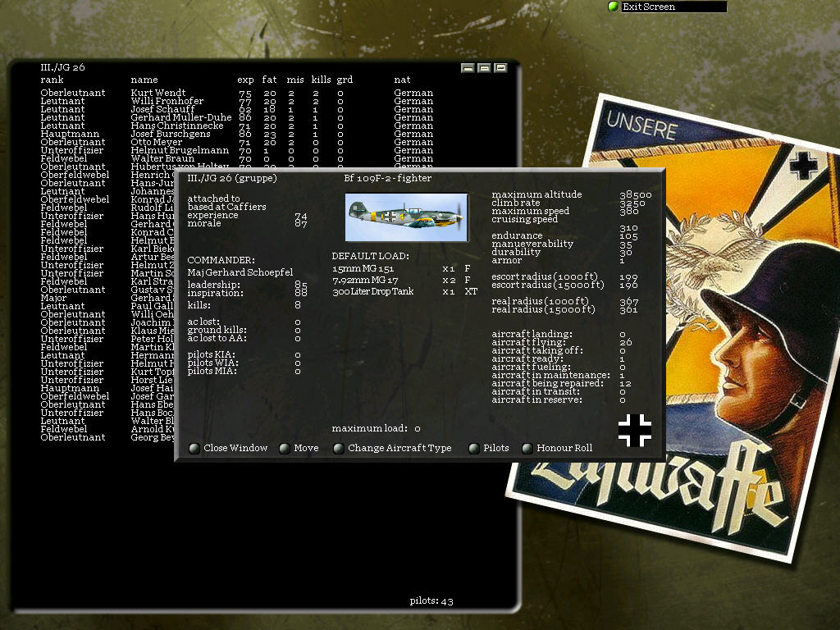Image resolution: width=840 pixels, height=630 pixels.
Task: Click the 'maximum altitude' stat label
Action: pyautogui.click(x=536, y=194)
